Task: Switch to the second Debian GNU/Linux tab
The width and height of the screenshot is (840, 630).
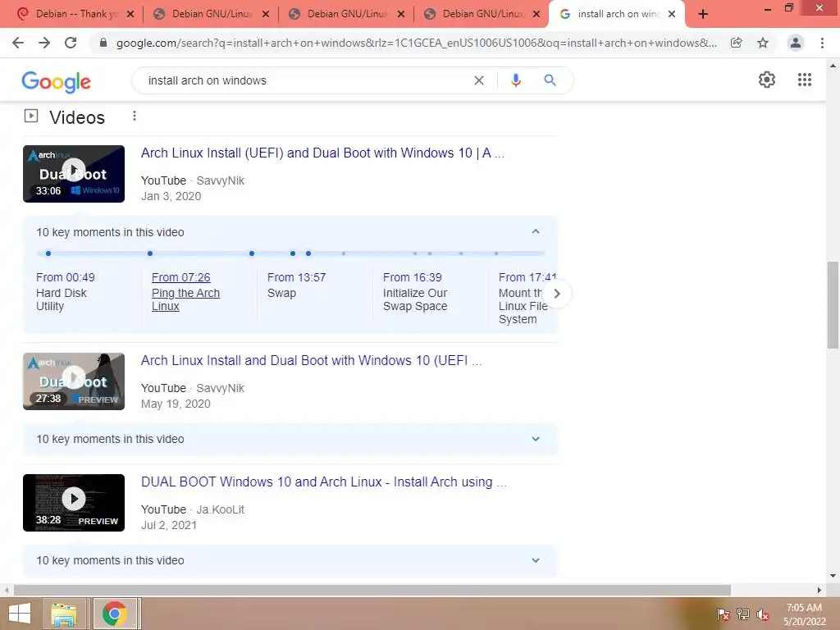Action: coord(211,14)
